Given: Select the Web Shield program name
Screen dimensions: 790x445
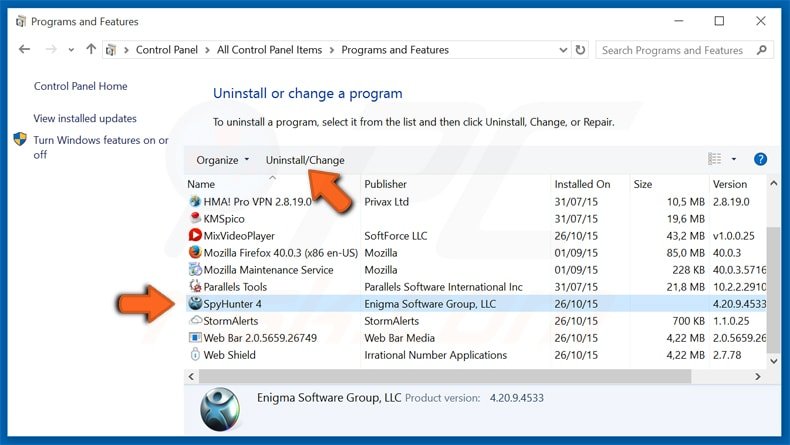Looking at the screenshot, I should pyautogui.click(x=229, y=355).
